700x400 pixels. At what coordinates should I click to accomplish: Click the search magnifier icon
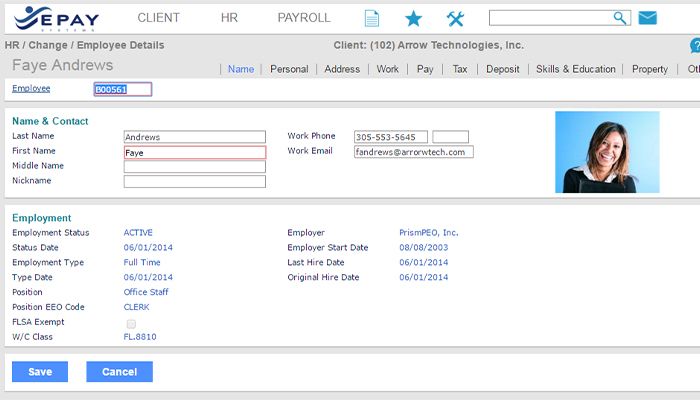[620, 18]
